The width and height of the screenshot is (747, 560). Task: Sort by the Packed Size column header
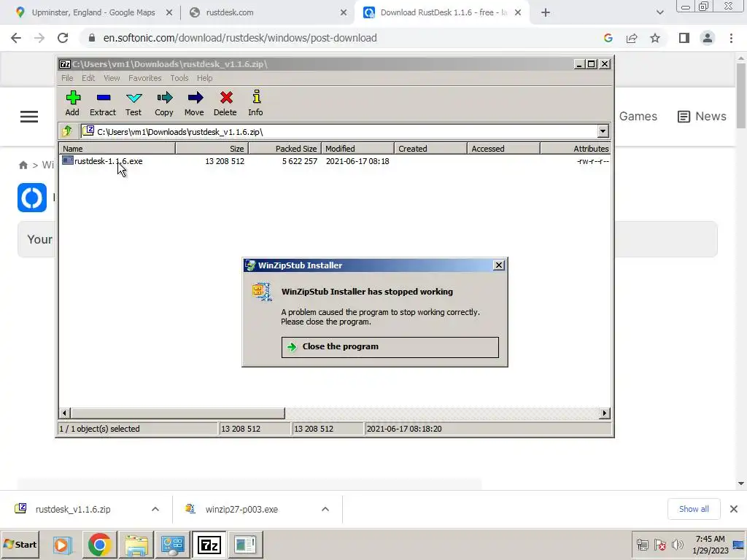point(285,149)
